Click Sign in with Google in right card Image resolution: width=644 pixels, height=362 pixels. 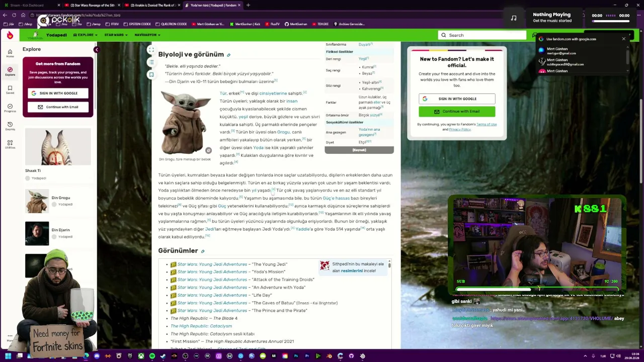click(x=457, y=99)
